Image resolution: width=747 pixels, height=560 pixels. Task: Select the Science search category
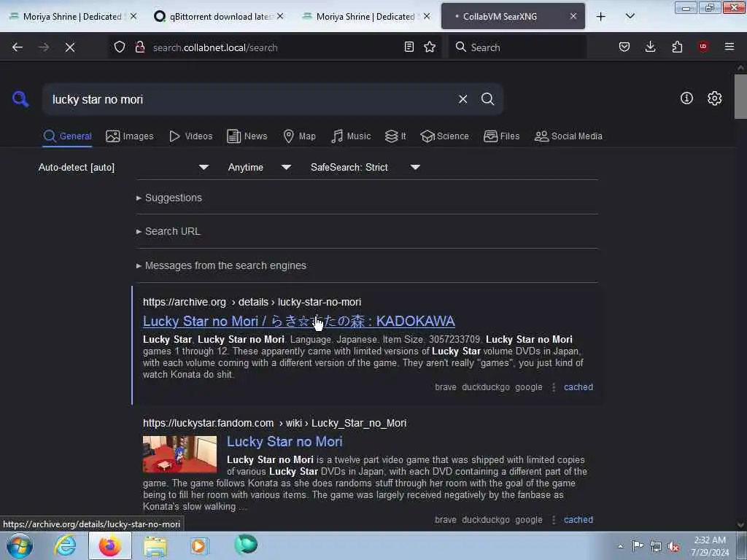click(444, 136)
